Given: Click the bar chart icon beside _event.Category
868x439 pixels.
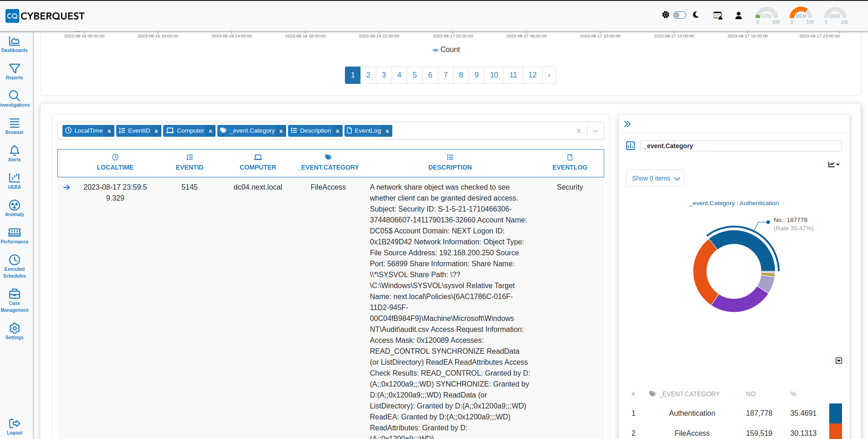Looking at the screenshot, I should [631, 146].
